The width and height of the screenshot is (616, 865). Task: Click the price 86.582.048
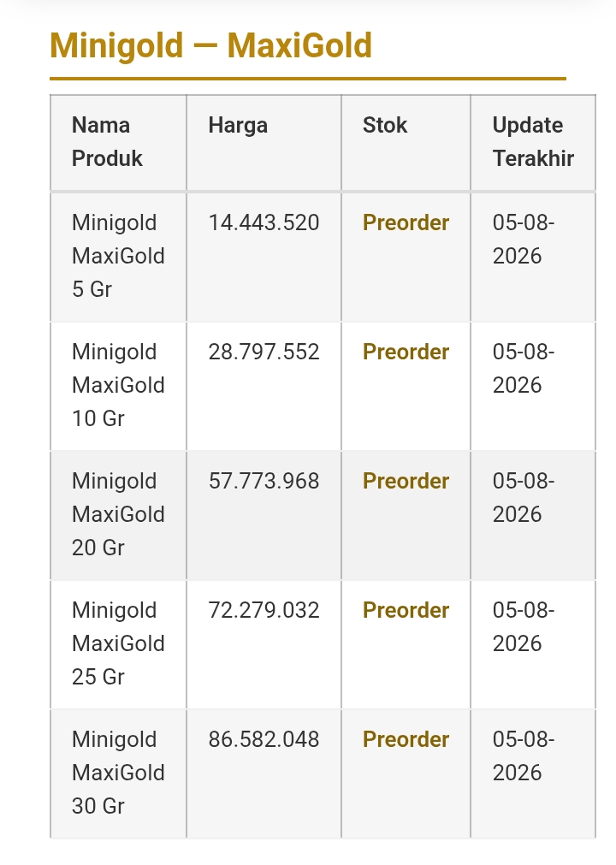pyautogui.click(x=264, y=739)
